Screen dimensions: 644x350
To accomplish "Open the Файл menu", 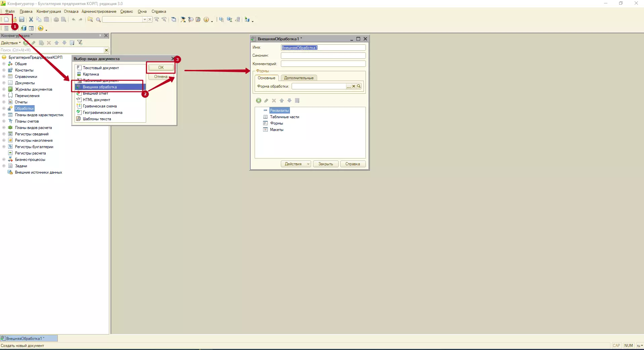I will coord(10,11).
